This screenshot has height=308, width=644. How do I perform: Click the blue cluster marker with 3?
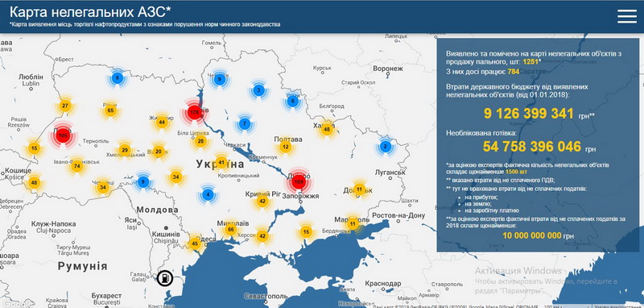coord(258,90)
